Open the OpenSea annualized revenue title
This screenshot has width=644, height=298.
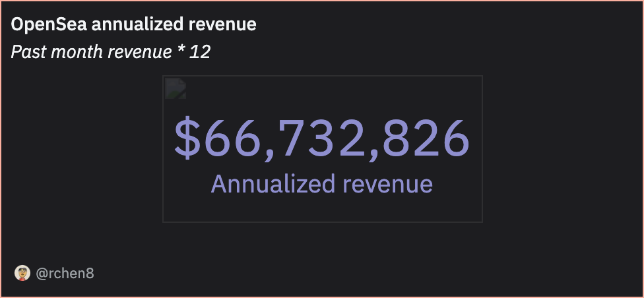click(133, 24)
